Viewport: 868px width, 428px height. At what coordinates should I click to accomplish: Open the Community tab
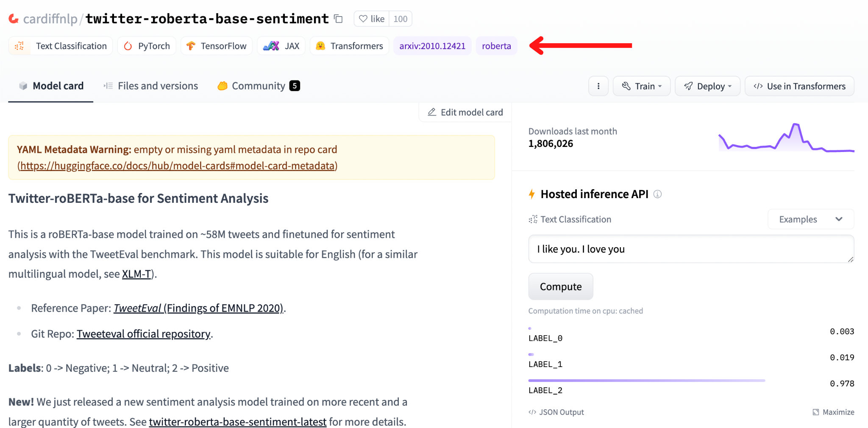click(259, 86)
